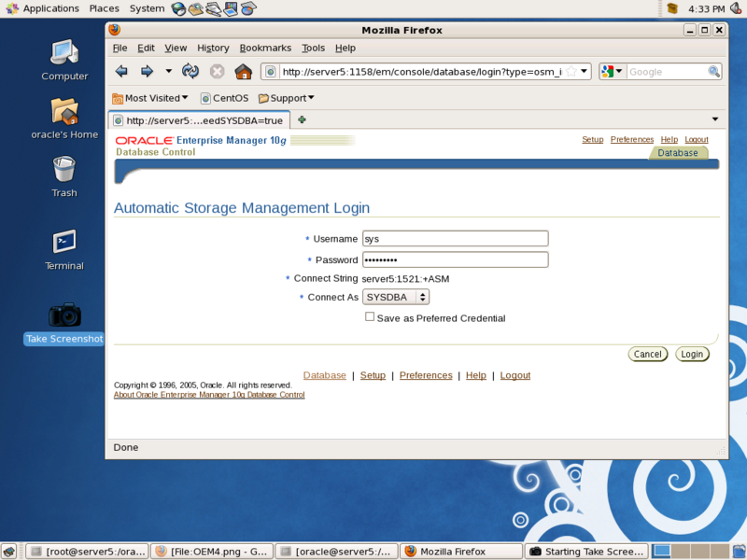This screenshot has height=560, width=747.
Task: Open About Oracle Enterprise Manager 10g link
Action: pos(209,395)
